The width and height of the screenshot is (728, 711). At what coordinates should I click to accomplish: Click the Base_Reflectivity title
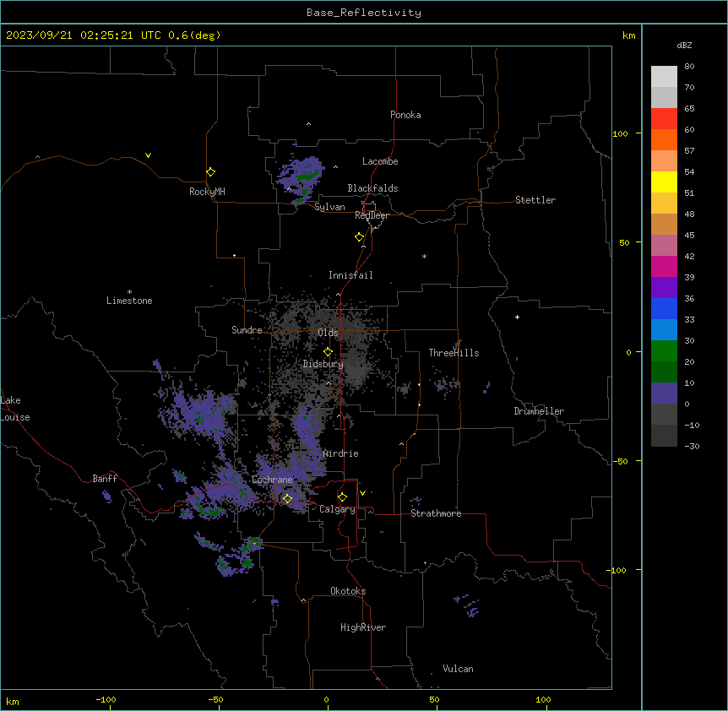click(364, 13)
